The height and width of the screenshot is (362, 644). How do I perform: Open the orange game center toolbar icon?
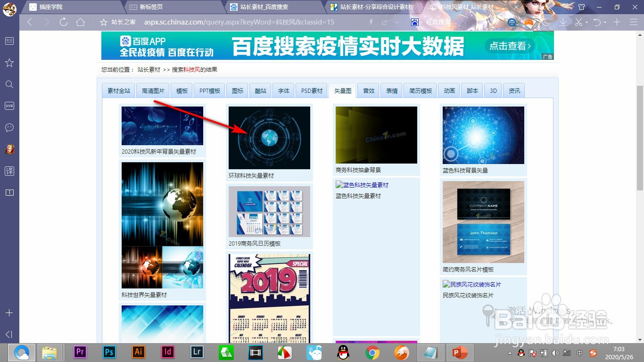[529, 22]
